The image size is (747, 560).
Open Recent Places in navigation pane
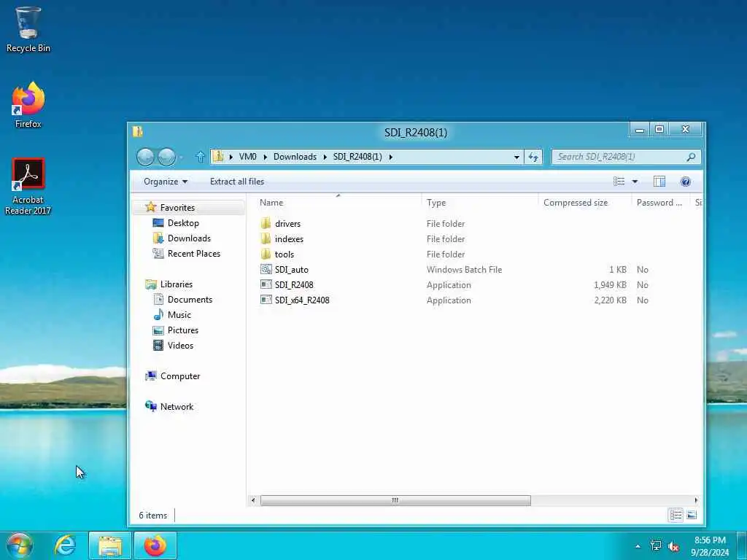[193, 253]
